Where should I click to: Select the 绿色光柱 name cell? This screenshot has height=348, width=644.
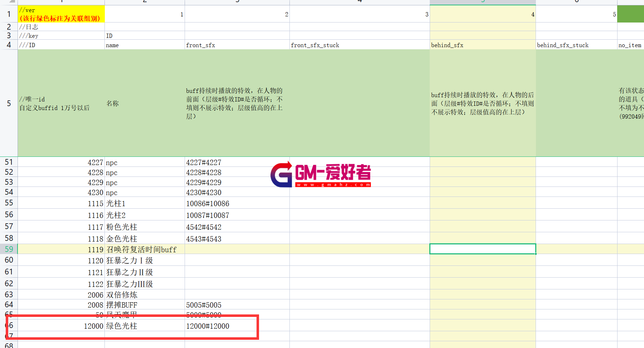coord(145,326)
